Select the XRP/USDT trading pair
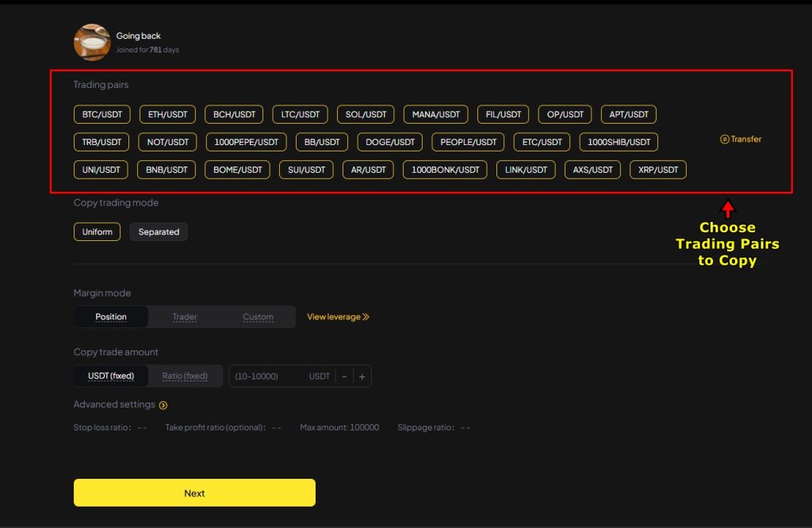Screen dimensions: 812x528 pos(657,170)
